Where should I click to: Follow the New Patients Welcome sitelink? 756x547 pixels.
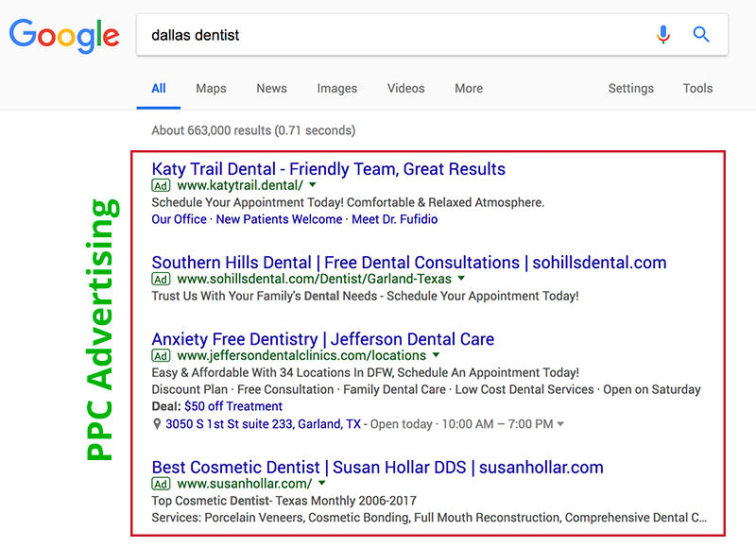(279, 219)
